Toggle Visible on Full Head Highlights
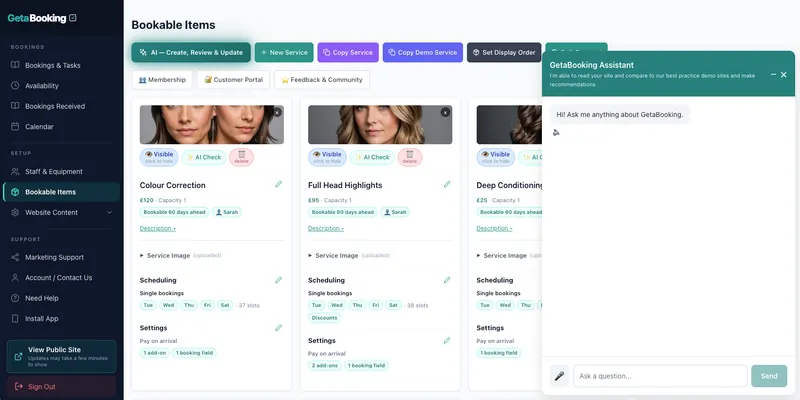The width and height of the screenshot is (800, 400). tap(327, 157)
